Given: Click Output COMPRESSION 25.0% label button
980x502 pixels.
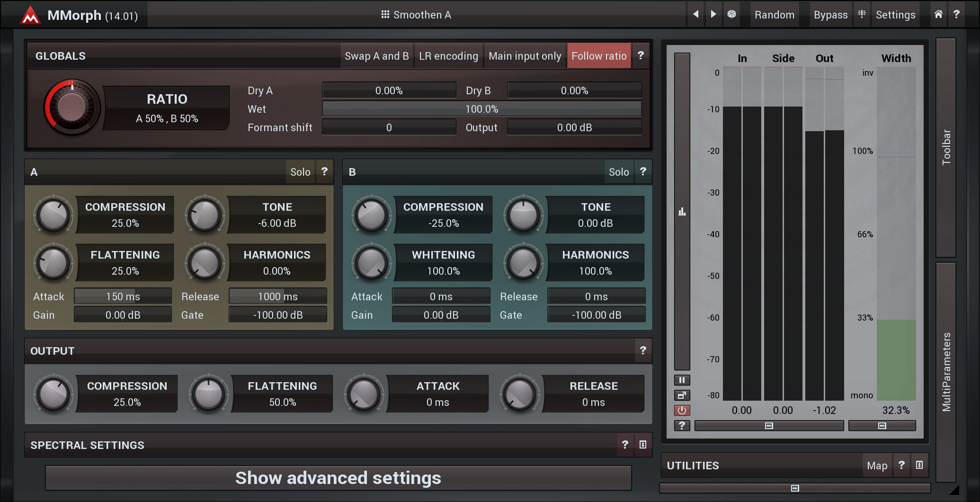Looking at the screenshot, I should coord(127,394).
